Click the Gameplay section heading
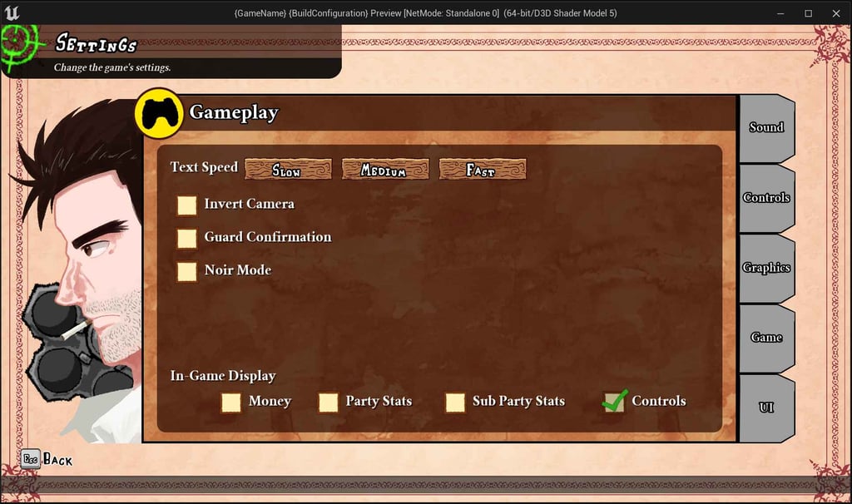The width and height of the screenshot is (852, 504). point(234,112)
